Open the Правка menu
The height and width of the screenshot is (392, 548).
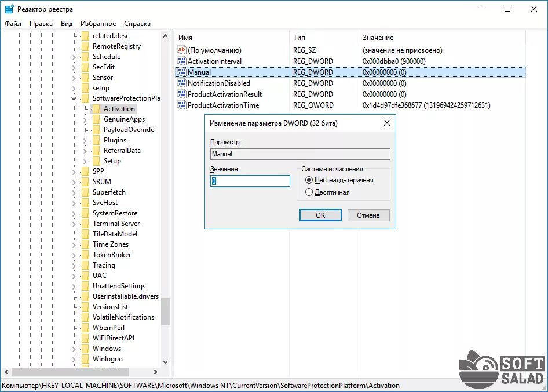41,24
